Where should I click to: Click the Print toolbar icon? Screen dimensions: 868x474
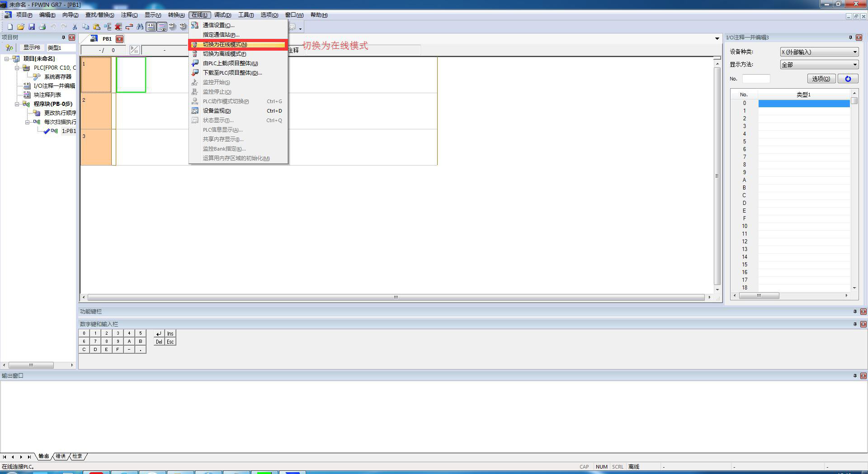coord(42,27)
